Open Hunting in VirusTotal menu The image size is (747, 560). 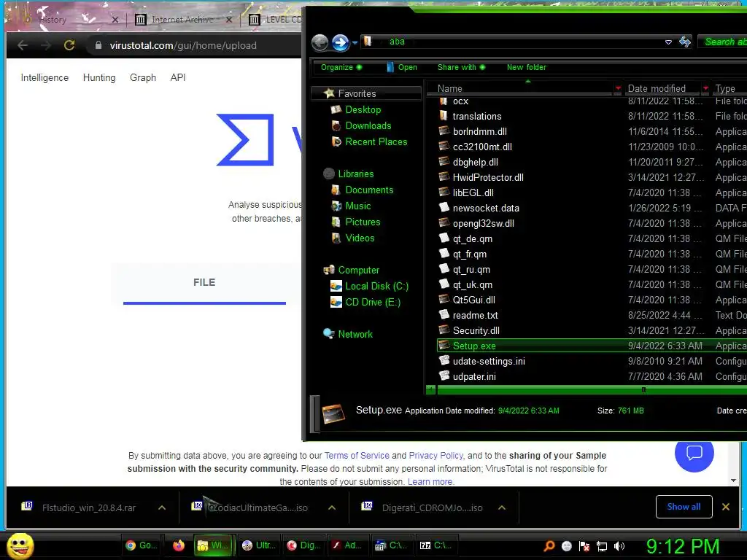[99, 77]
